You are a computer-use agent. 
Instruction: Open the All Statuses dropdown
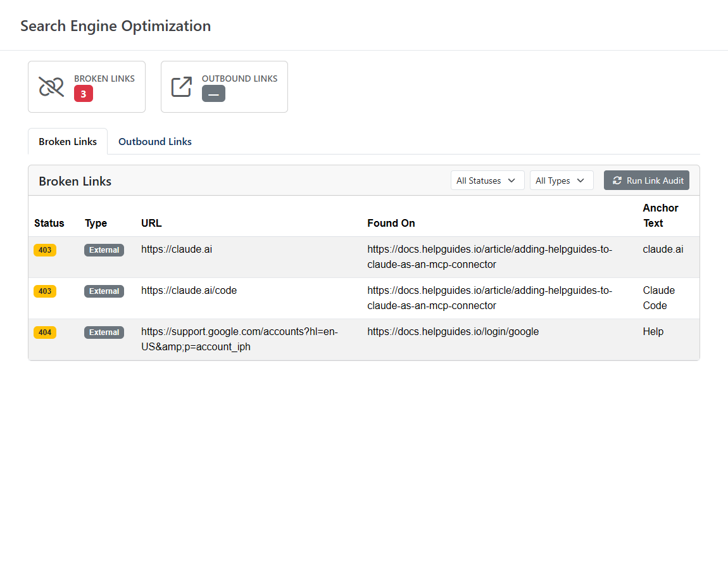[x=487, y=180]
